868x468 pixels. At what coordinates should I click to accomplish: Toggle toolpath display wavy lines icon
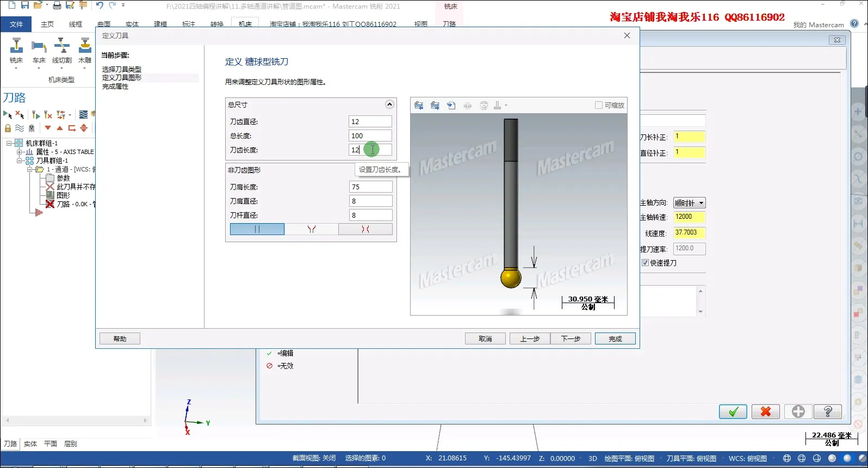point(20,128)
